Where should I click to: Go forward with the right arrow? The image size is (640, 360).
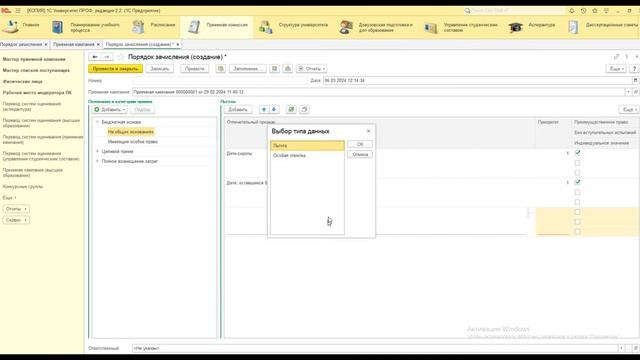tap(107, 57)
